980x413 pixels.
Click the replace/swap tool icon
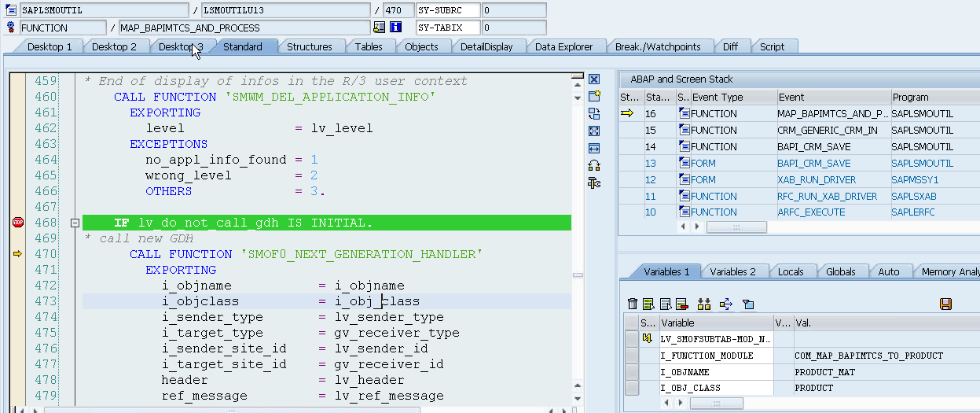pos(594,113)
